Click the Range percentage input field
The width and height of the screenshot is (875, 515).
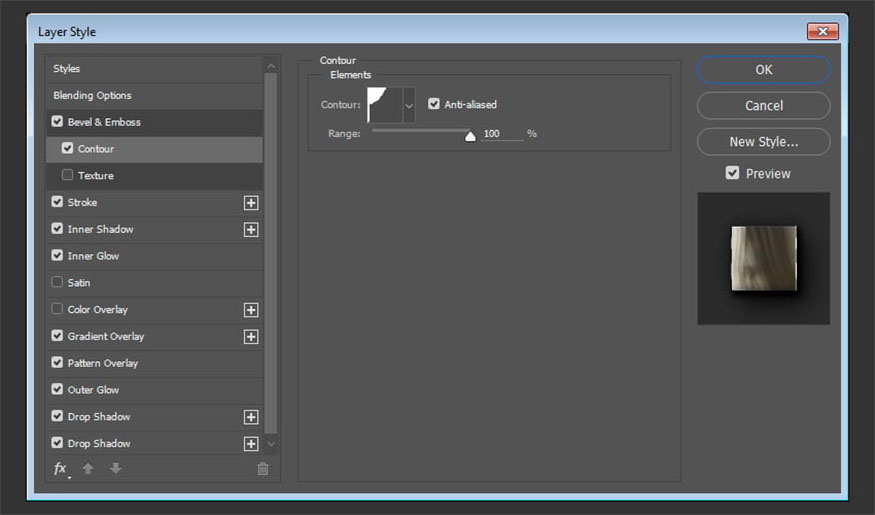pyautogui.click(x=500, y=134)
